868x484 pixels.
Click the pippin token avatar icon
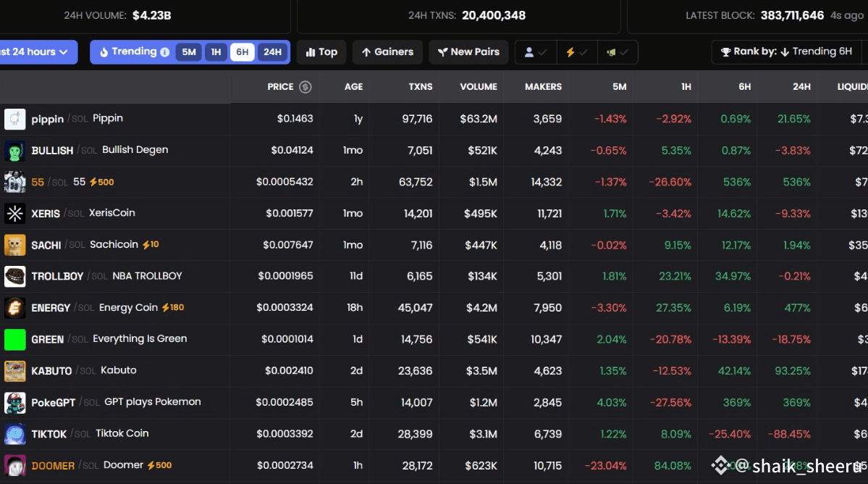(15, 119)
